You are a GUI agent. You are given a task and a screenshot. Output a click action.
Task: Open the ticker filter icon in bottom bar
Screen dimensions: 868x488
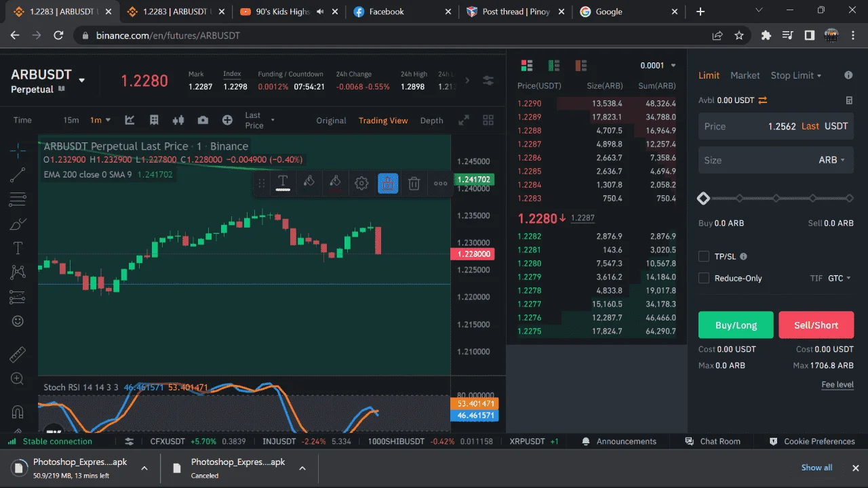tap(130, 441)
